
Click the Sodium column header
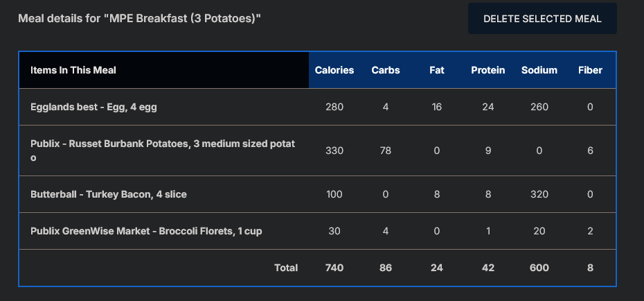(x=539, y=70)
